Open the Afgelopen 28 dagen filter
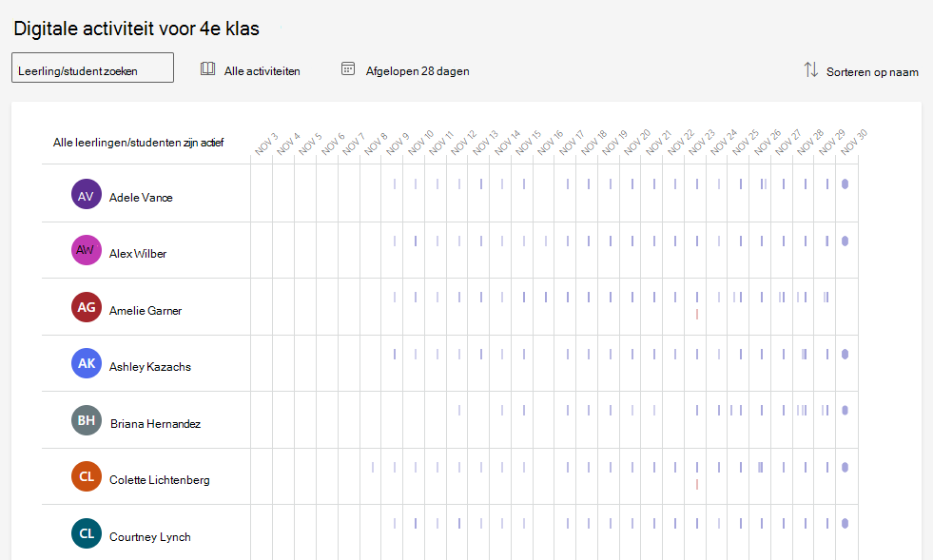Image resolution: width=933 pixels, height=560 pixels. 418,71
